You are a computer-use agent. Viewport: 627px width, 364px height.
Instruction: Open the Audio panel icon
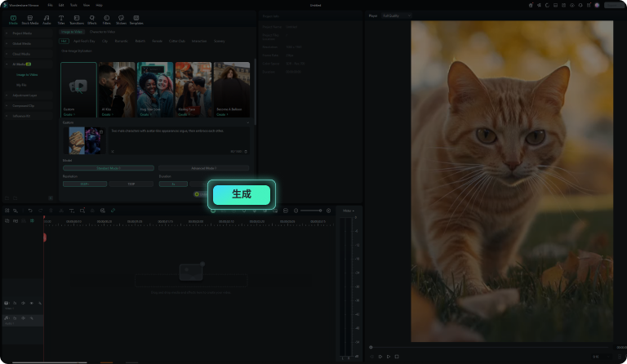(x=47, y=20)
